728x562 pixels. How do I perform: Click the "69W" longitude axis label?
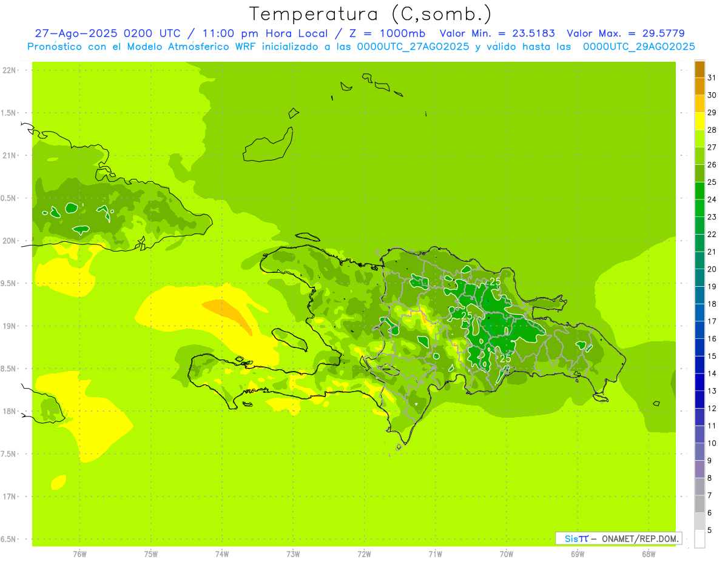coord(578,554)
